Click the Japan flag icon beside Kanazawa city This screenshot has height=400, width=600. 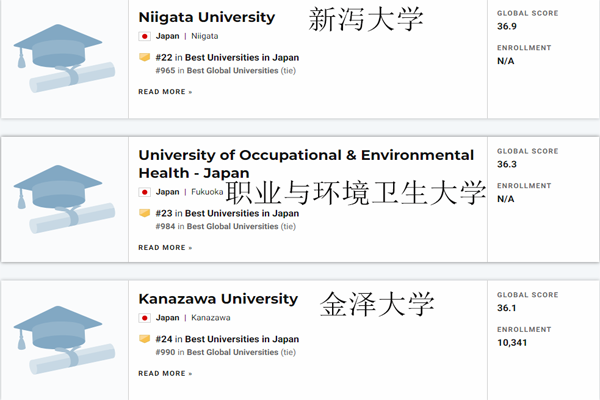coord(144,318)
